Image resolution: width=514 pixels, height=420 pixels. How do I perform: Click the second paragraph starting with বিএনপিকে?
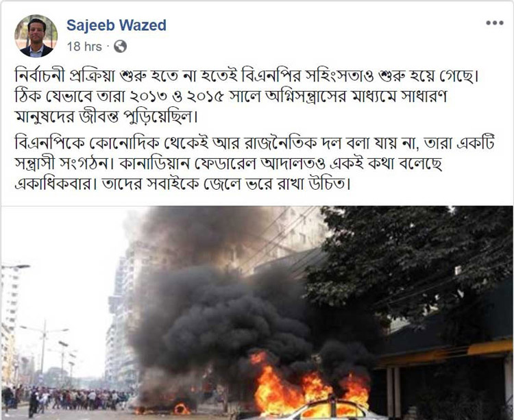tap(254, 164)
